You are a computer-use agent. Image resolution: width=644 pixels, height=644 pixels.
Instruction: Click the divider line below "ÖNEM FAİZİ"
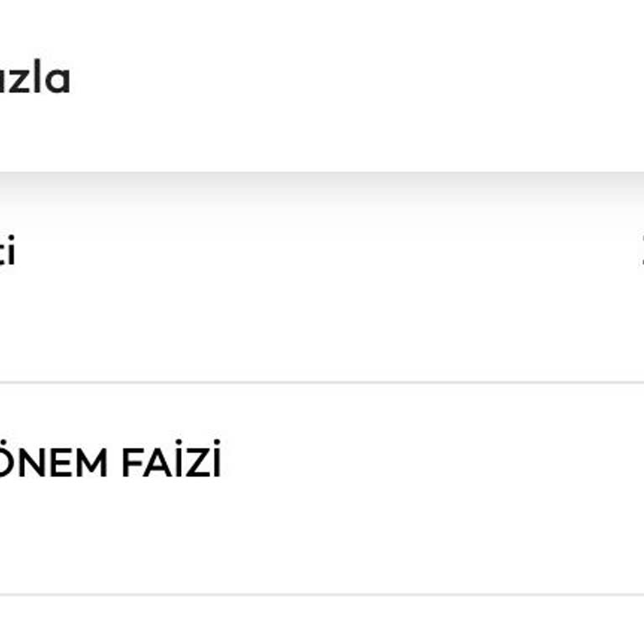pos(322,595)
